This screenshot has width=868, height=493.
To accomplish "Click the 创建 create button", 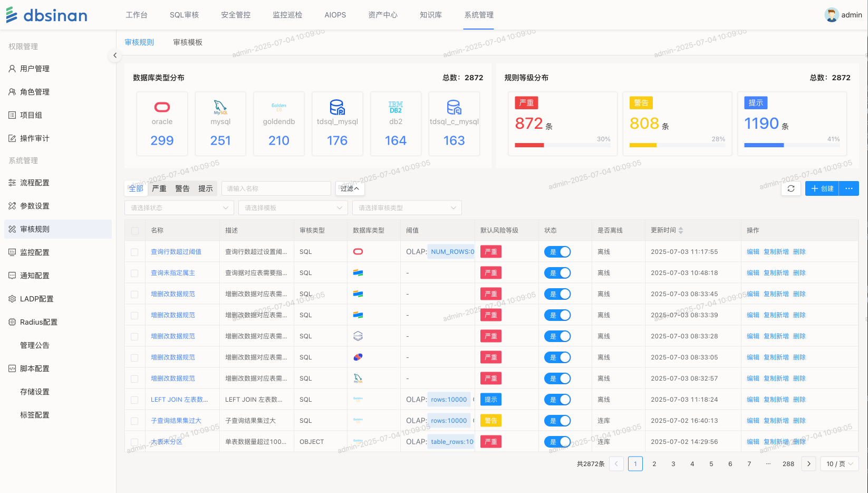I will coord(822,188).
